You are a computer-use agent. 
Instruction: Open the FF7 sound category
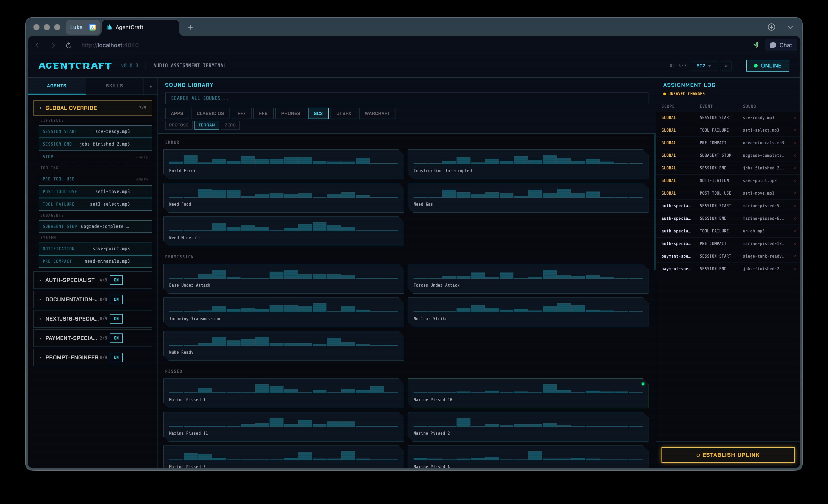241,114
